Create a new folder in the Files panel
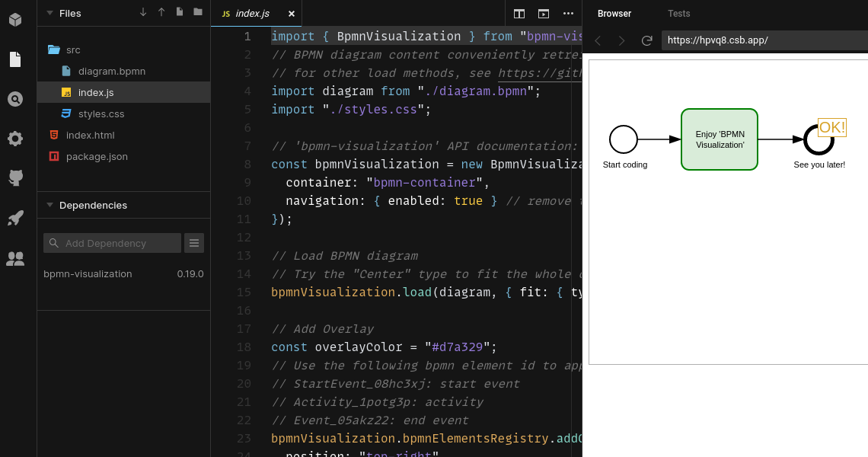This screenshot has height=457, width=868. coord(198,13)
